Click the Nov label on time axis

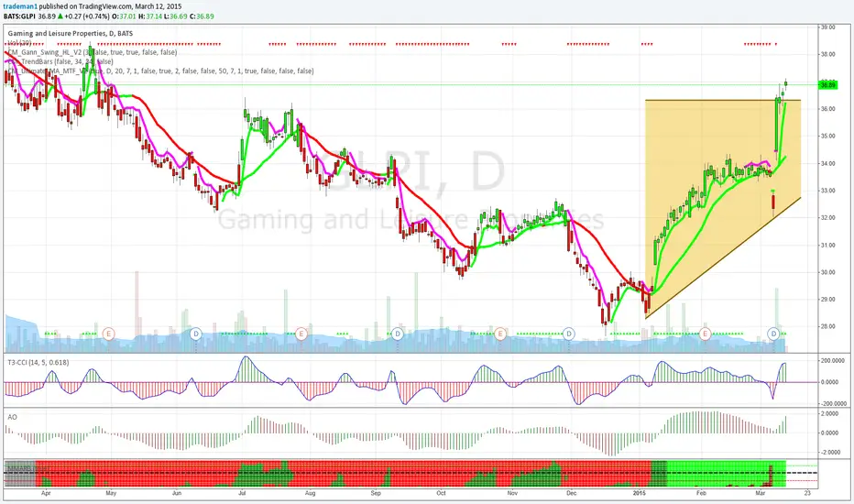tap(512, 493)
